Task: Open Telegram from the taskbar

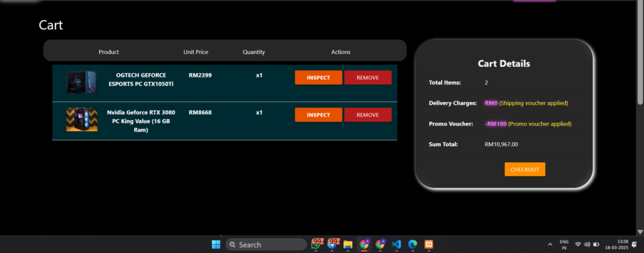Action: pos(332,244)
